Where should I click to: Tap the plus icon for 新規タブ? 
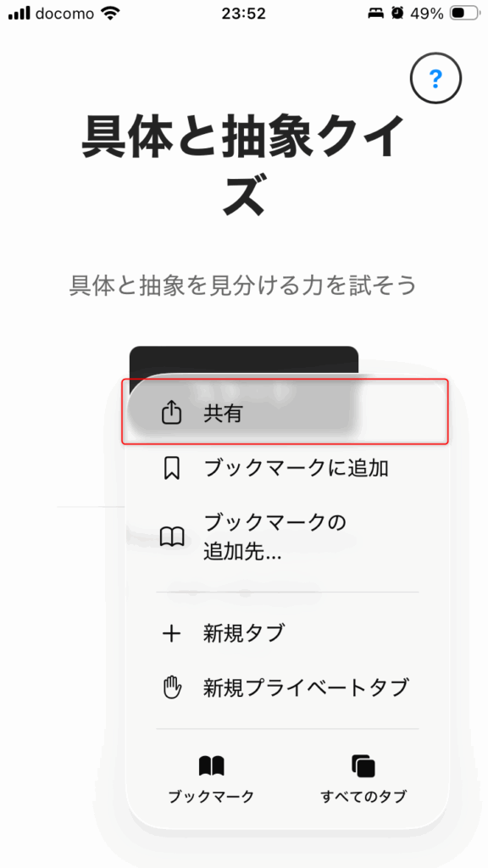click(171, 634)
